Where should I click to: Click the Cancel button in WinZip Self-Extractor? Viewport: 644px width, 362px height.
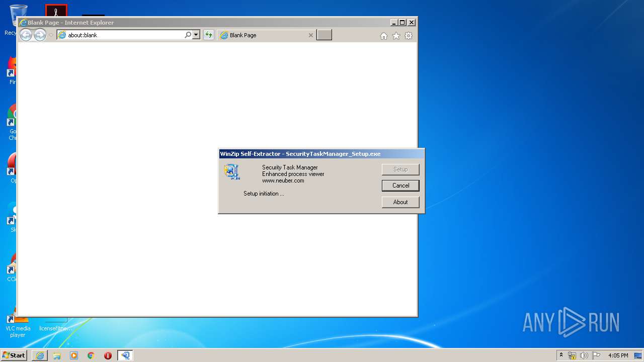(400, 186)
